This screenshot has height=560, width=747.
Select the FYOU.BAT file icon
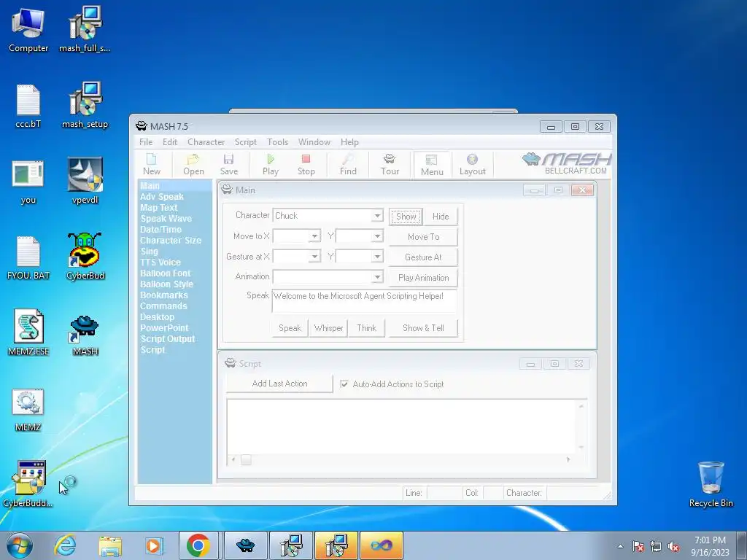(x=28, y=257)
